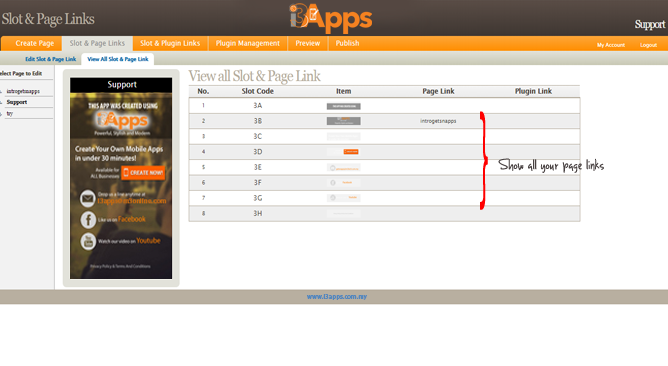The image size is (668, 366).
Task: Open the Publish tab
Action: coord(347,43)
